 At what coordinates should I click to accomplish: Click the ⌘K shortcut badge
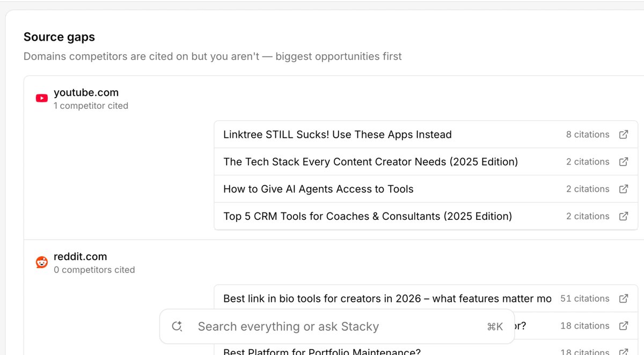click(495, 327)
